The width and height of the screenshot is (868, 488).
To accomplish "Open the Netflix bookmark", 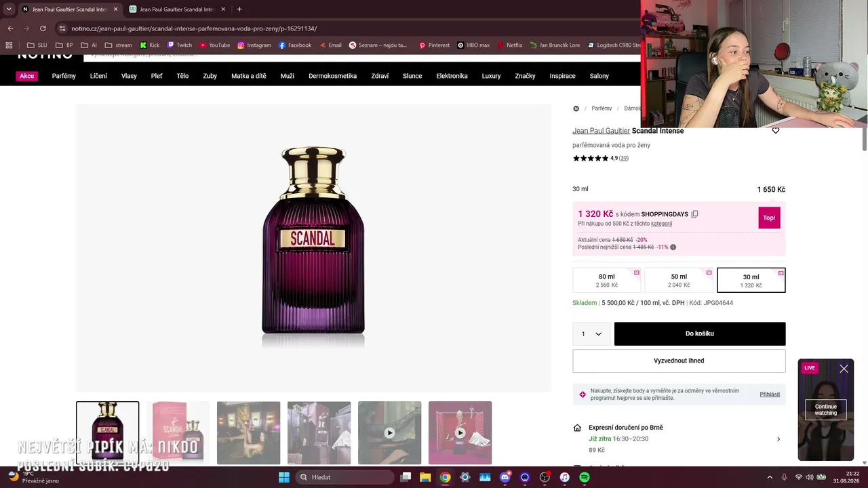I will pyautogui.click(x=510, y=45).
